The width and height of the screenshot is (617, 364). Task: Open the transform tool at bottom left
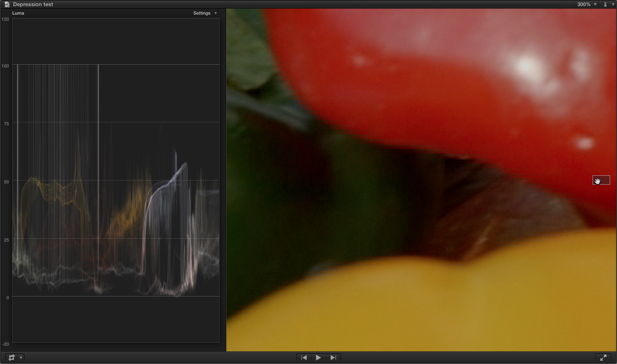(x=12, y=357)
